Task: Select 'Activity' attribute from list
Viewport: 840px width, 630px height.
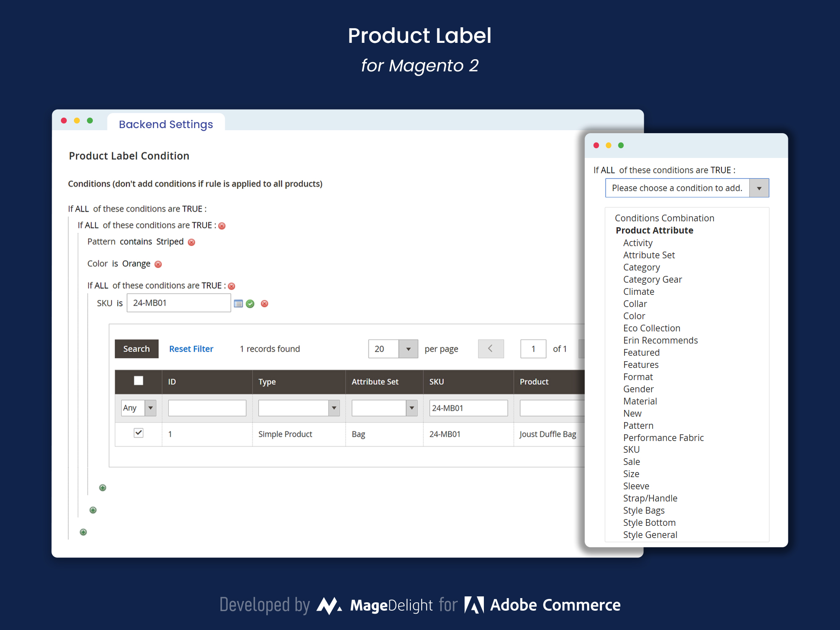Action: [x=638, y=243]
